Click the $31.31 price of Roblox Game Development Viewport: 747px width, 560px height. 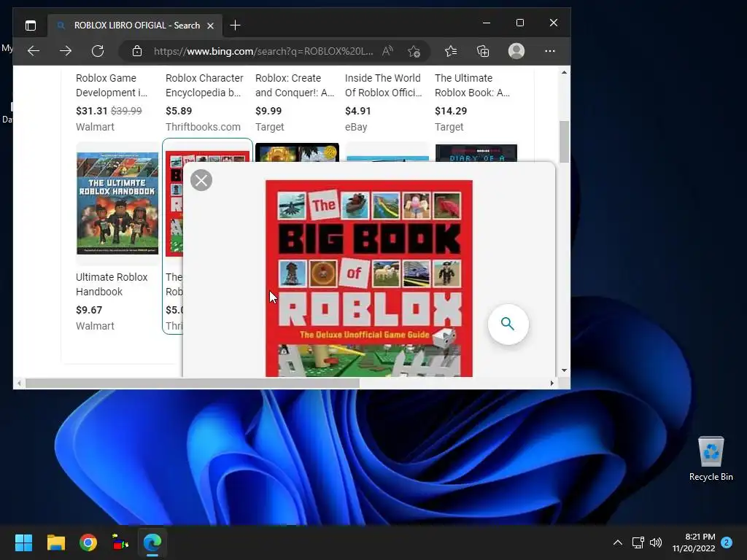click(x=92, y=111)
